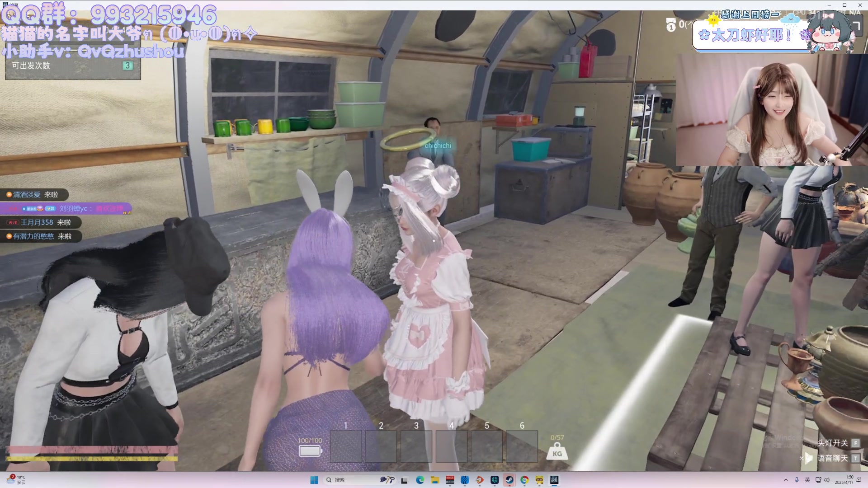The image size is (868, 488).
Task: Click 小助手v: QvQzhushou overlay text
Action: pos(94,51)
